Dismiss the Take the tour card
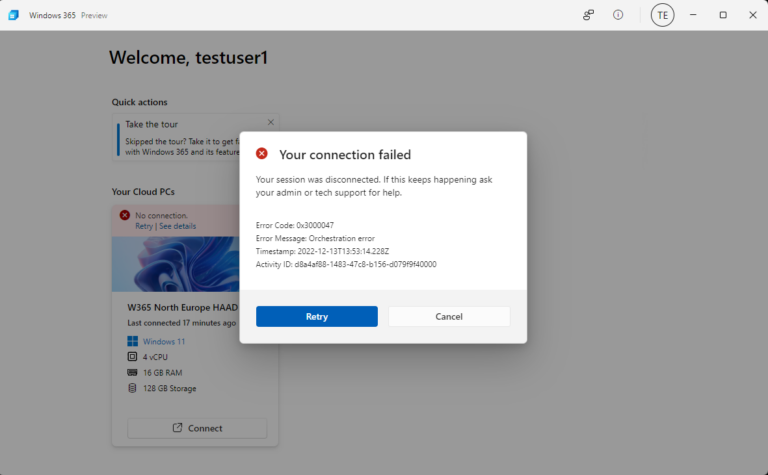Image resolution: width=768 pixels, height=475 pixels. pyautogui.click(x=270, y=122)
